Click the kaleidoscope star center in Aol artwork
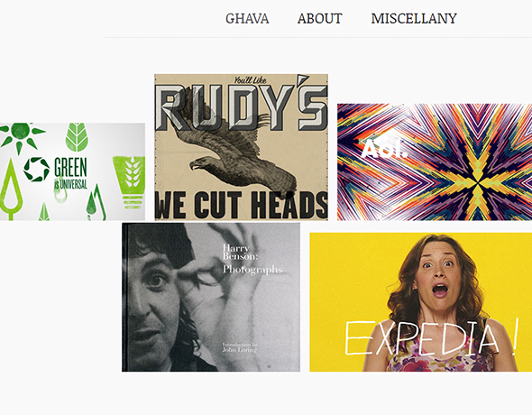The image size is (532, 415). 479,183
